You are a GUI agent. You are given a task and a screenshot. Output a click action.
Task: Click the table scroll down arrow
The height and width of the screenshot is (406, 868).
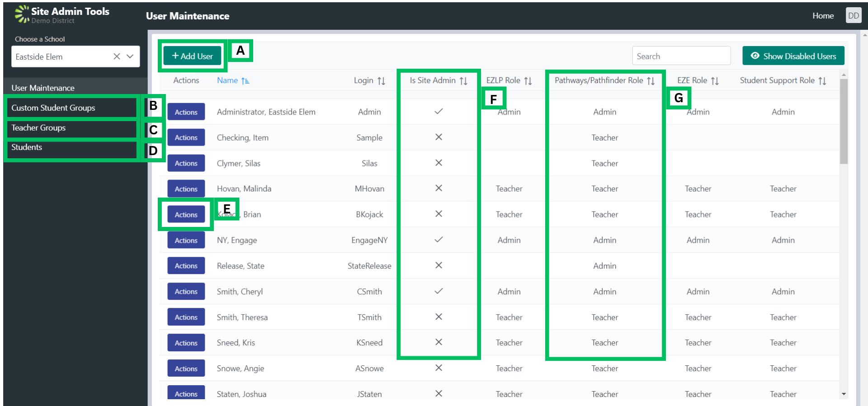[x=844, y=394]
